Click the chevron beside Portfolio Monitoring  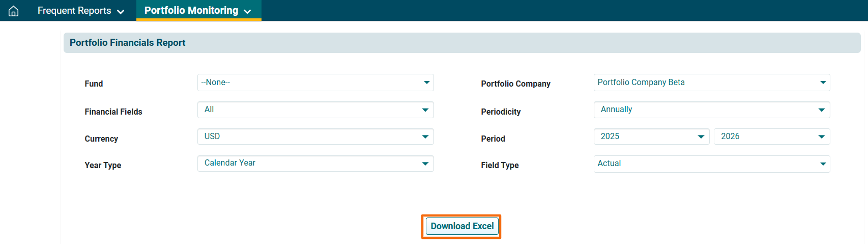point(247,12)
